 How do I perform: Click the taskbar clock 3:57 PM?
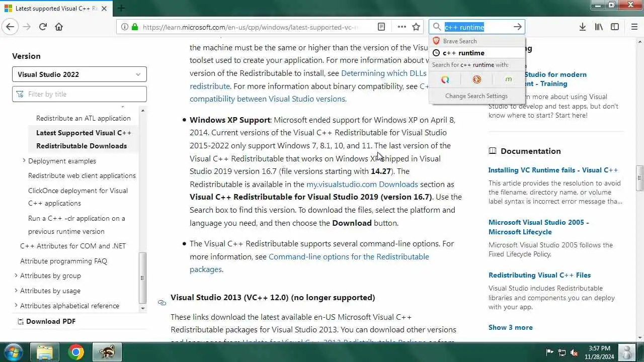(599, 348)
